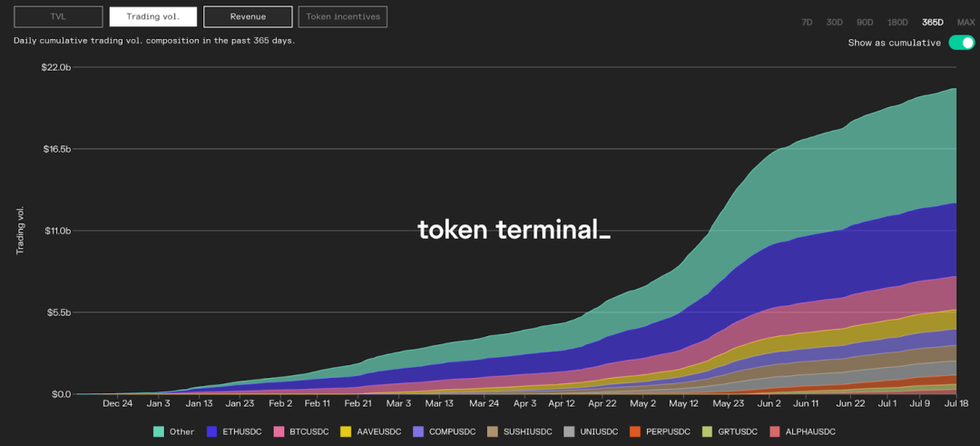Toggle the AAVEUSDC yellow legend swatch
Image resolution: width=980 pixels, height=446 pixels.
tap(345, 431)
